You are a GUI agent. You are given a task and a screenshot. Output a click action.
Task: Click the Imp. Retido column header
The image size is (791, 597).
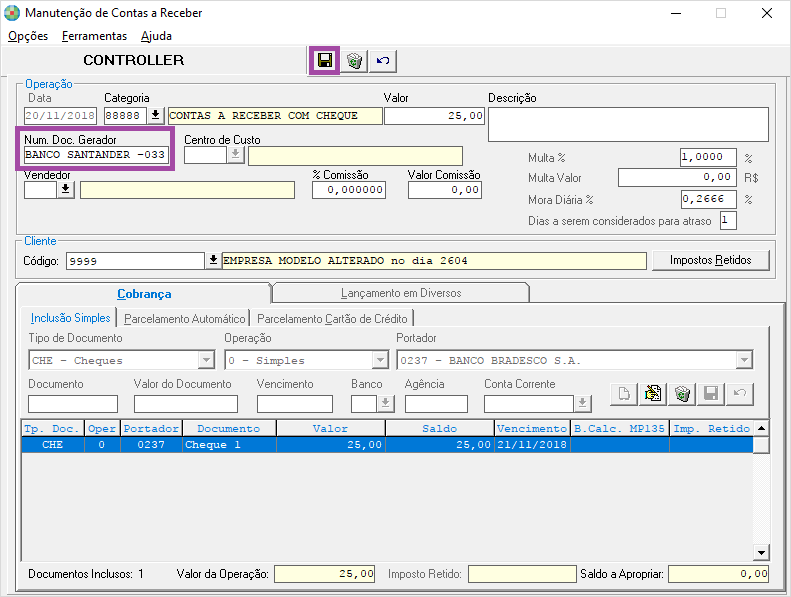click(711, 428)
